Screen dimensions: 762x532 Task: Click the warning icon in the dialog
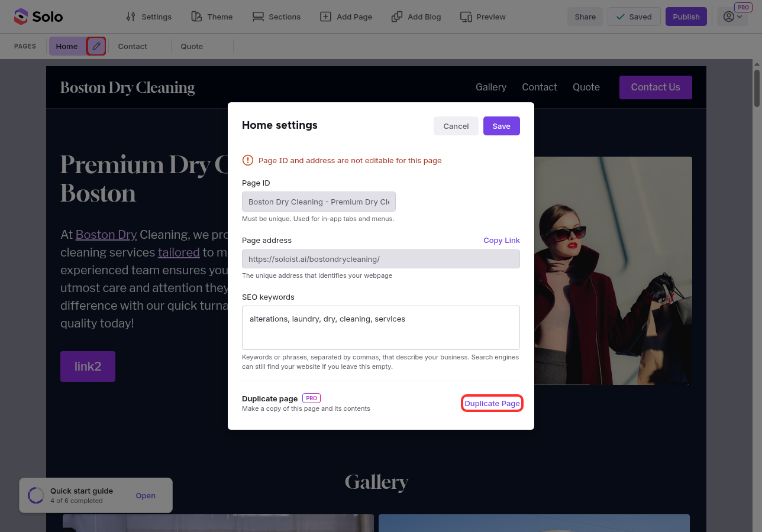point(248,160)
